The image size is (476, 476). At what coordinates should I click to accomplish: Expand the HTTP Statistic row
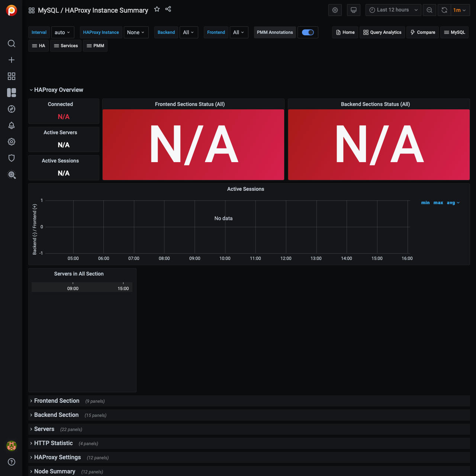pyautogui.click(x=53, y=443)
